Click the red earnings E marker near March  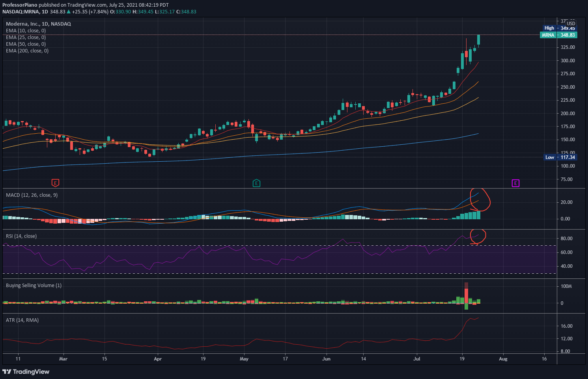click(x=56, y=183)
